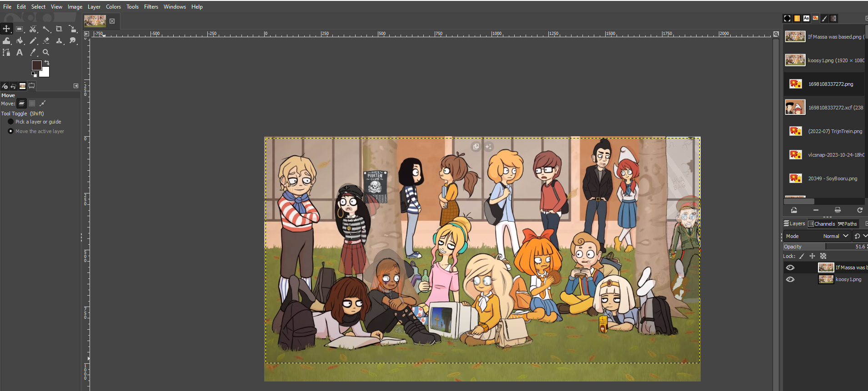Enable 'Pick a layer or guide' option
This screenshot has width=868, height=391.
tap(11, 122)
